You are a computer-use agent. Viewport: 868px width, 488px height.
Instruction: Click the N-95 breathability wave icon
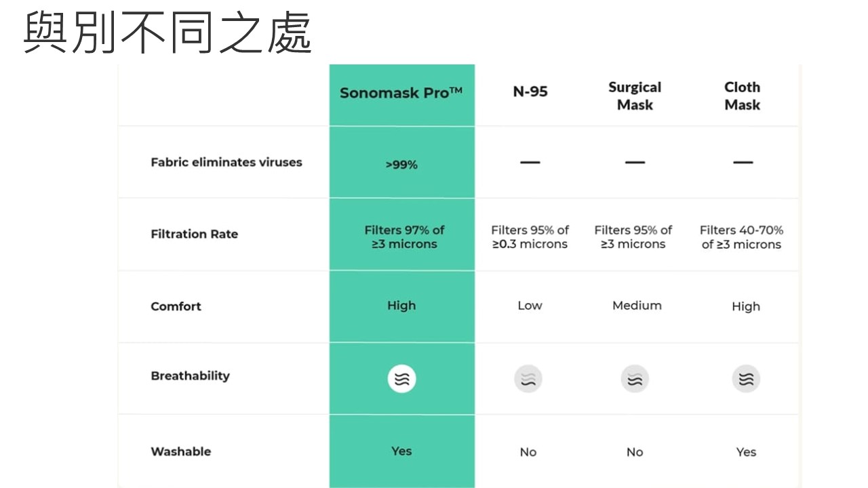pyautogui.click(x=528, y=379)
